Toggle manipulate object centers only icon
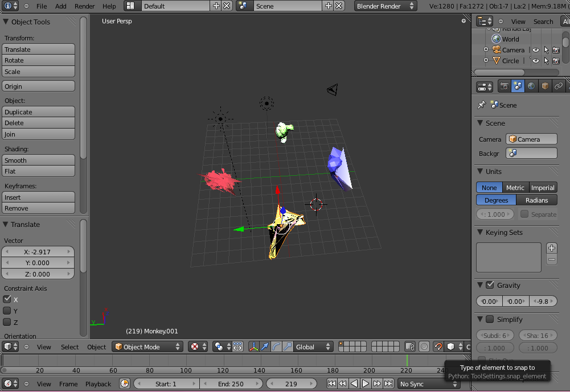Viewport: 570px width, 392px height. pos(237,346)
